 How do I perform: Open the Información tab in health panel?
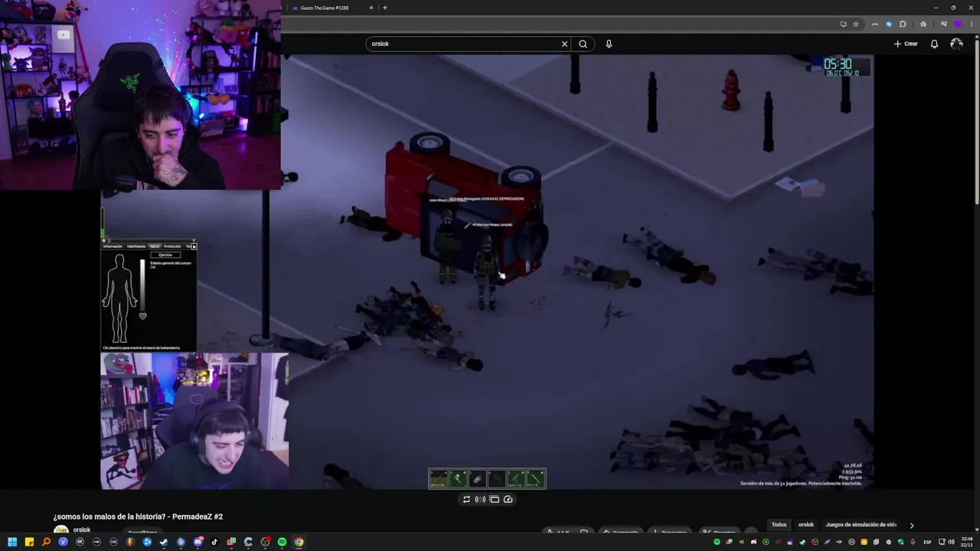pyautogui.click(x=113, y=246)
